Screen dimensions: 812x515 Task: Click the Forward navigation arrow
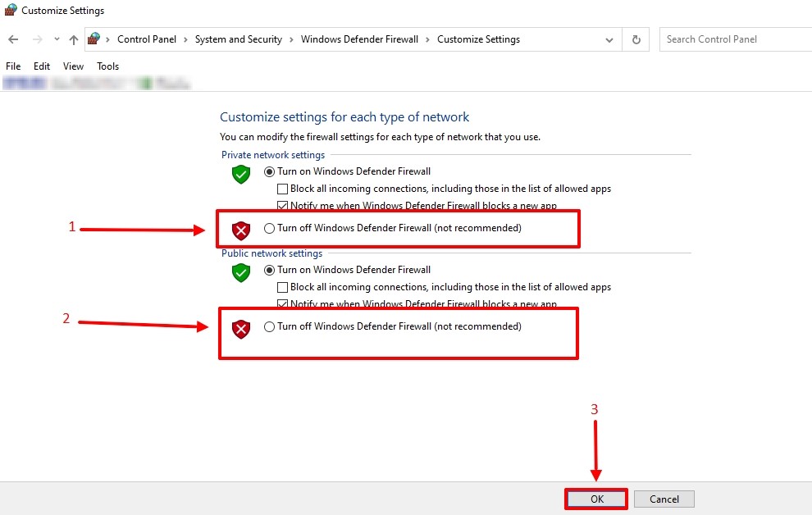[x=37, y=39]
